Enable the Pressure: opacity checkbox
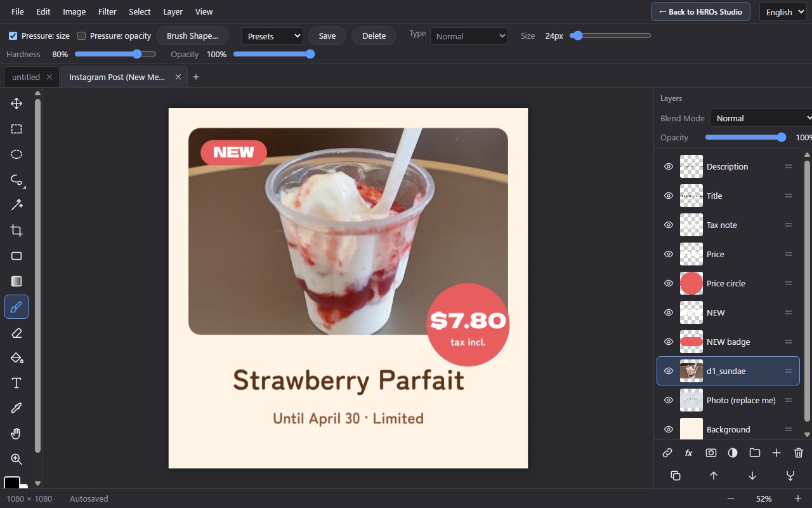812x508 pixels. (x=81, y=36)
